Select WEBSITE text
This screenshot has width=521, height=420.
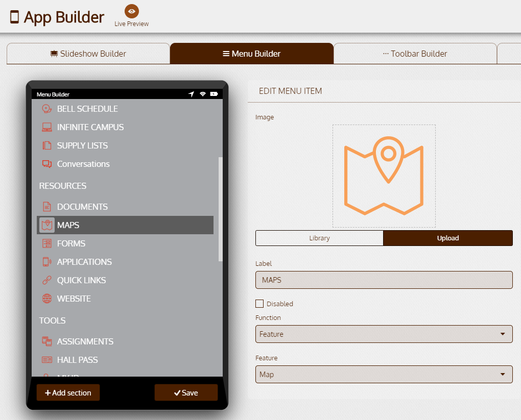[x=74, y=299]
